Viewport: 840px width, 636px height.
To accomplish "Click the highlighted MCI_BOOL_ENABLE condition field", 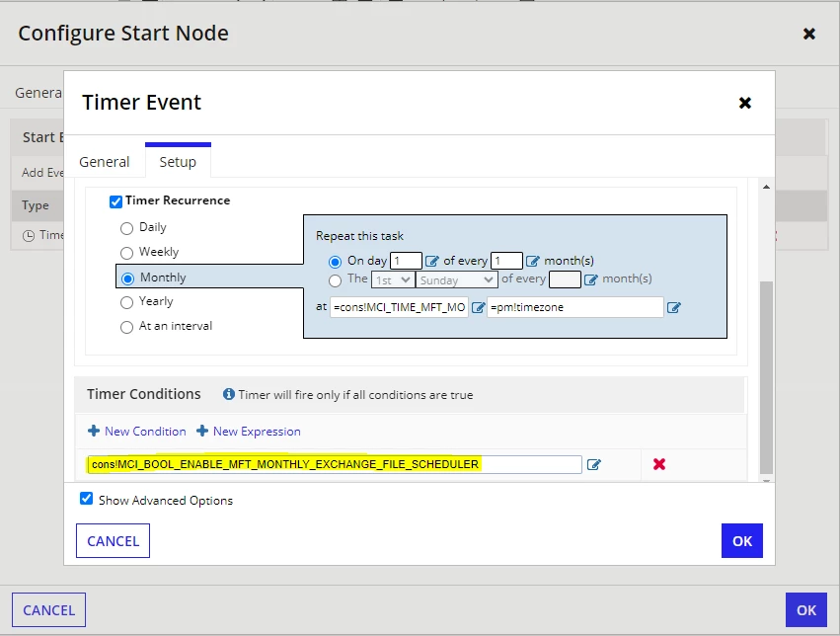I will [335, 464].
